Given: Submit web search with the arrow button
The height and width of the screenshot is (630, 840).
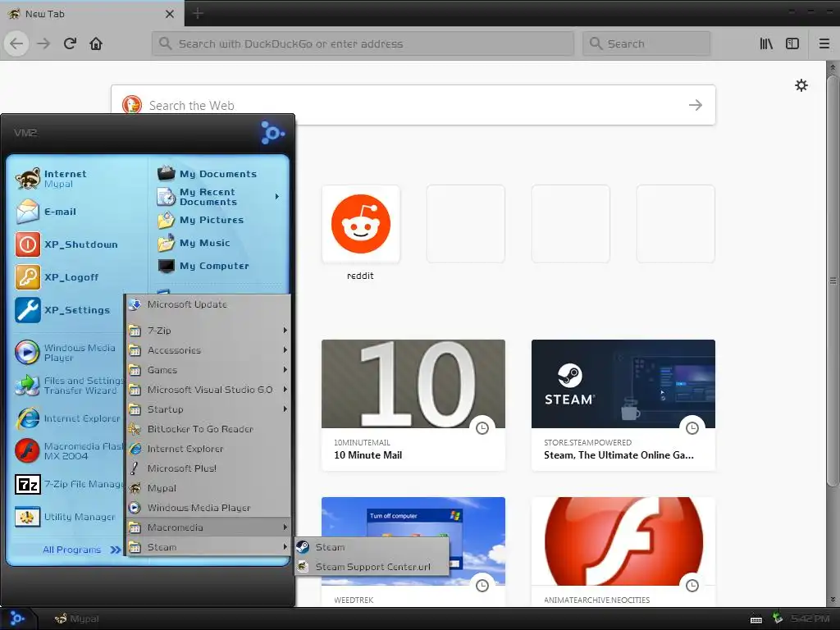Looking at the screenshot, I should tap(696, 105).
